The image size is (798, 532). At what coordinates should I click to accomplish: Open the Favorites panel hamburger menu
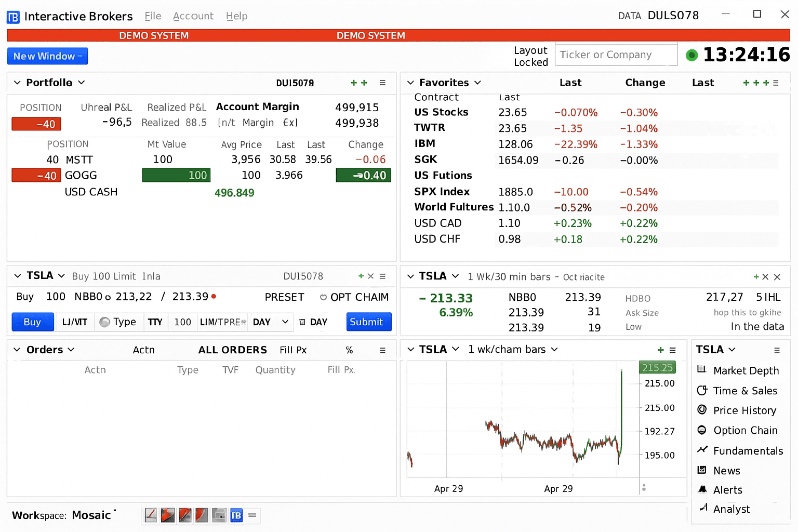(x=776, y=83)
